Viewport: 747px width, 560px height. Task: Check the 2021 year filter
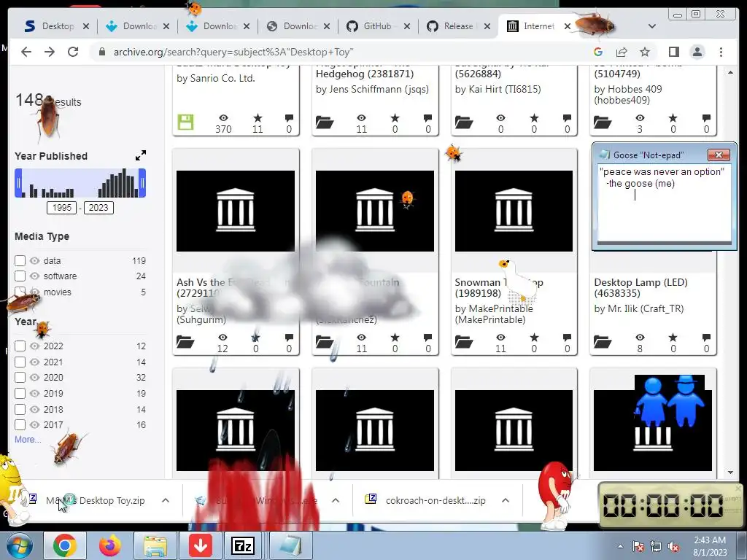pyautogui.click(x=20, y=362)
